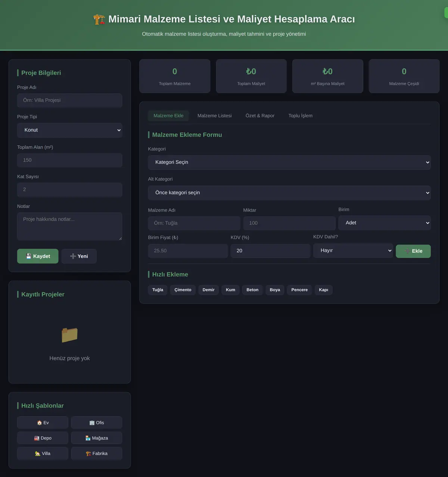
Task: Click the floppy disk icon on Kaydet
Action: coord(28,256)
